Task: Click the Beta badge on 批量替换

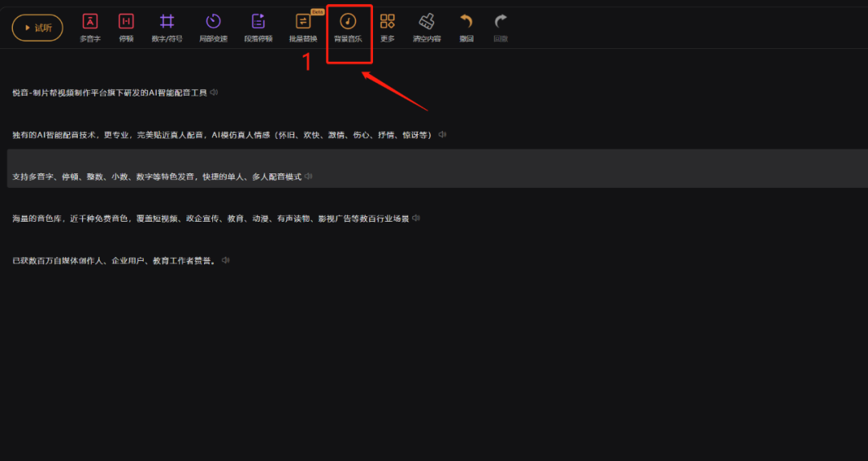Action: tap(317, 11)
